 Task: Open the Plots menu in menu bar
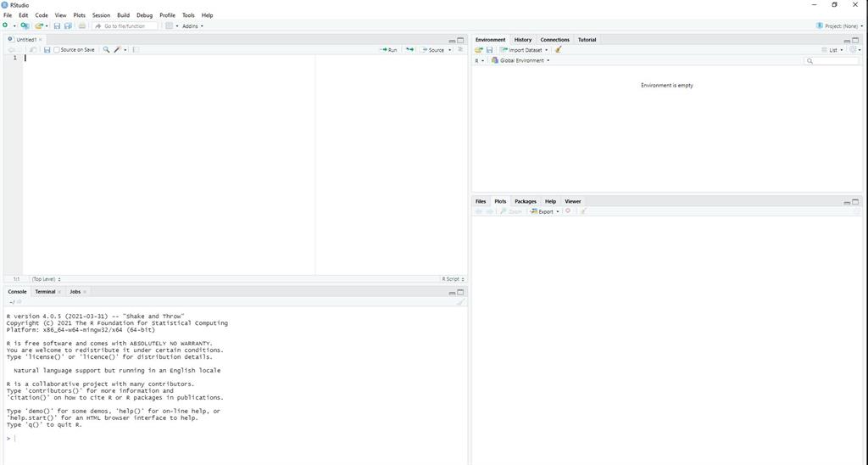(x=79, y=15)
